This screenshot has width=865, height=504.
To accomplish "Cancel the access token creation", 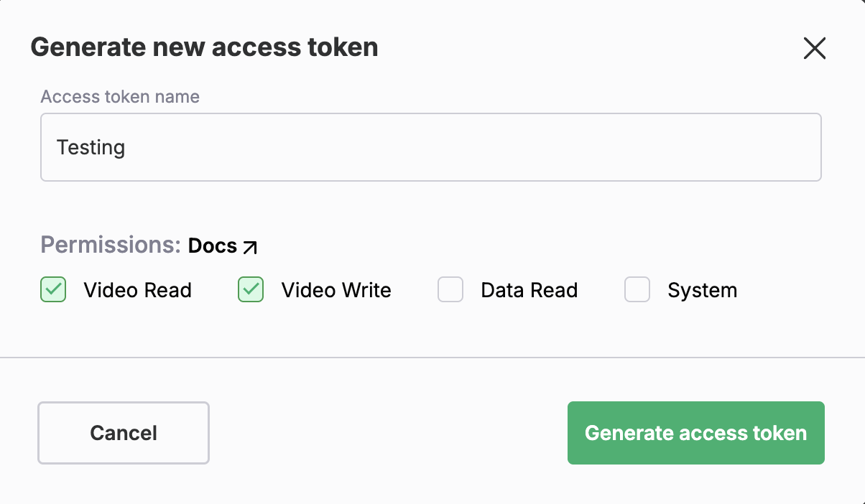I will tap(123, 433).
